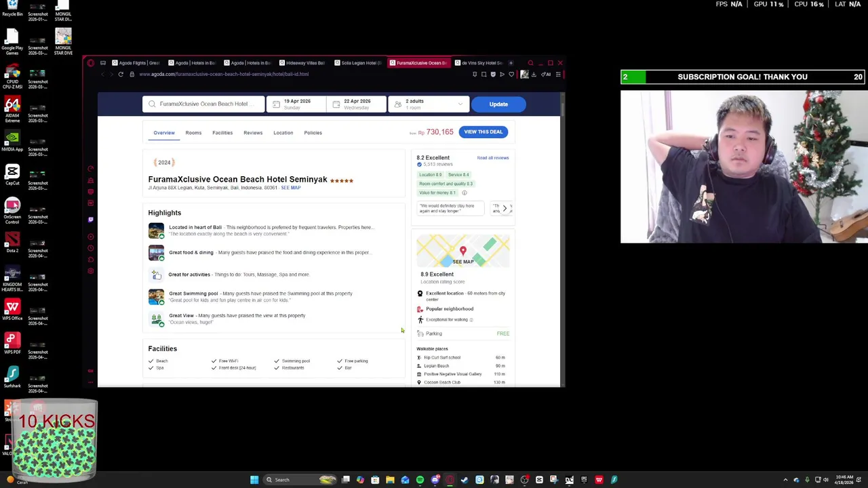Click Twitch icon in Opera sidebar
Image resolution: width=868 pixels, height=488 pixels.
91,220
